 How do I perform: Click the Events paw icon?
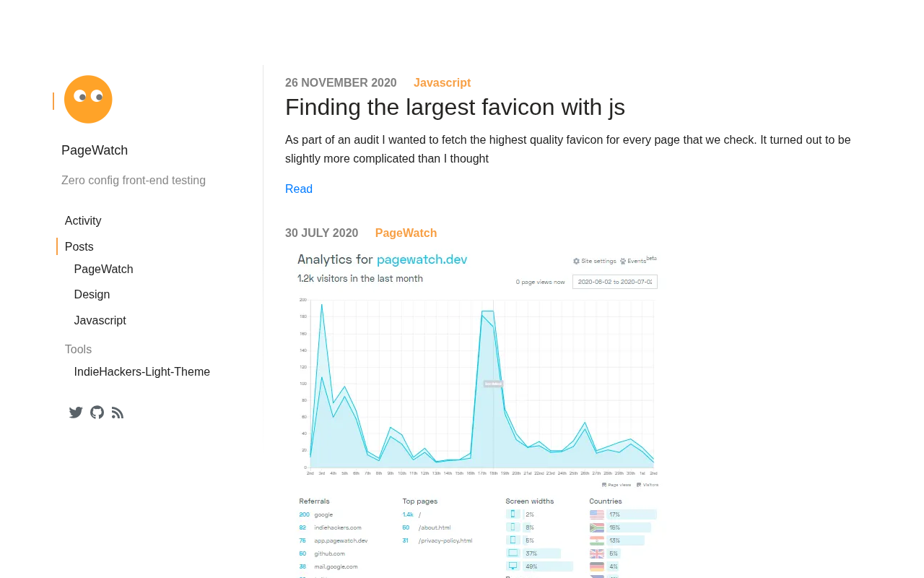(623, 261)
